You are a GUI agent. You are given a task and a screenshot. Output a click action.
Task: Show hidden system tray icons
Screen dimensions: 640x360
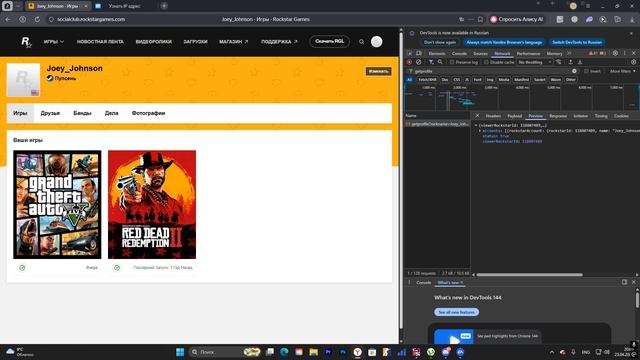pos(552,352)
